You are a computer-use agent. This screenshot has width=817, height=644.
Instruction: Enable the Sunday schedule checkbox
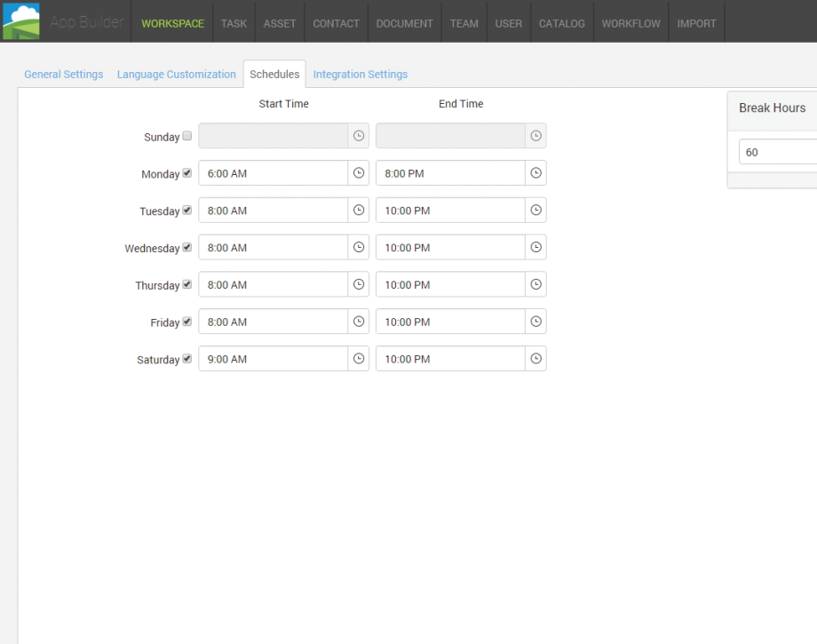[x=186, y=136]
